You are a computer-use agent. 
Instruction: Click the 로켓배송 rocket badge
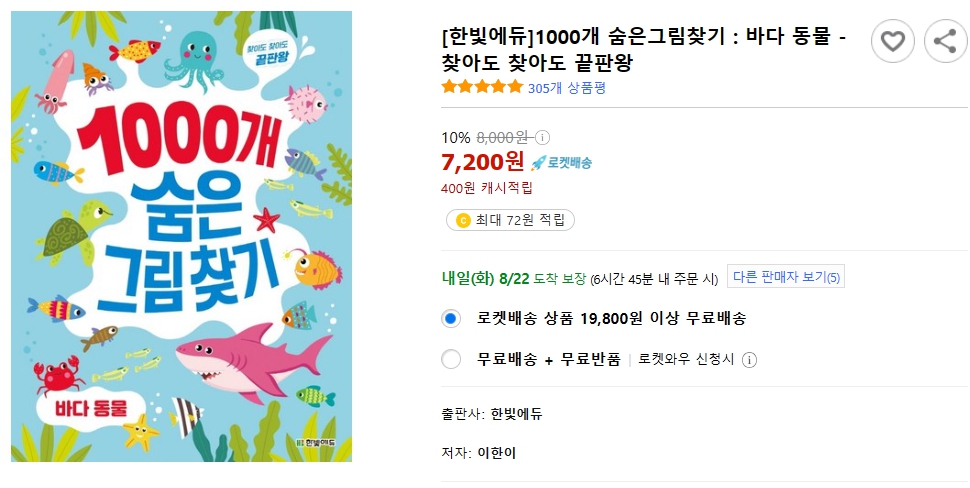pyautogui.click(x=562, y=162)
